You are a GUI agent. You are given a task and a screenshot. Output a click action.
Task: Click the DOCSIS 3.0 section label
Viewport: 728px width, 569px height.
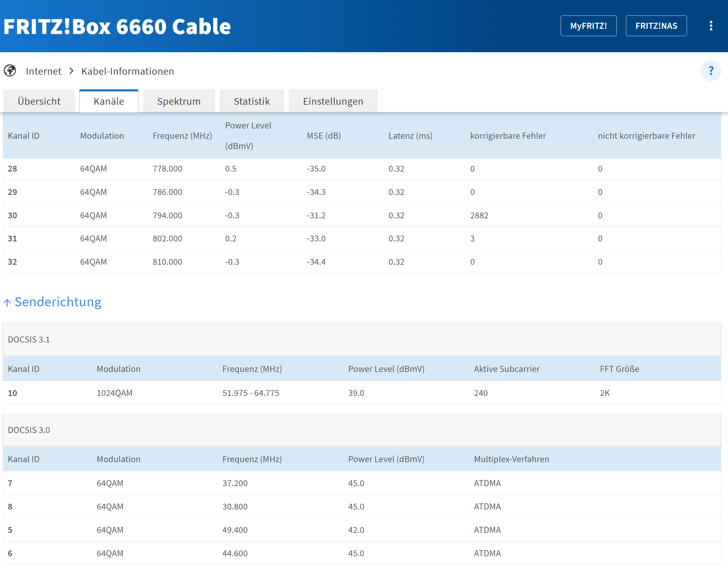29,430
